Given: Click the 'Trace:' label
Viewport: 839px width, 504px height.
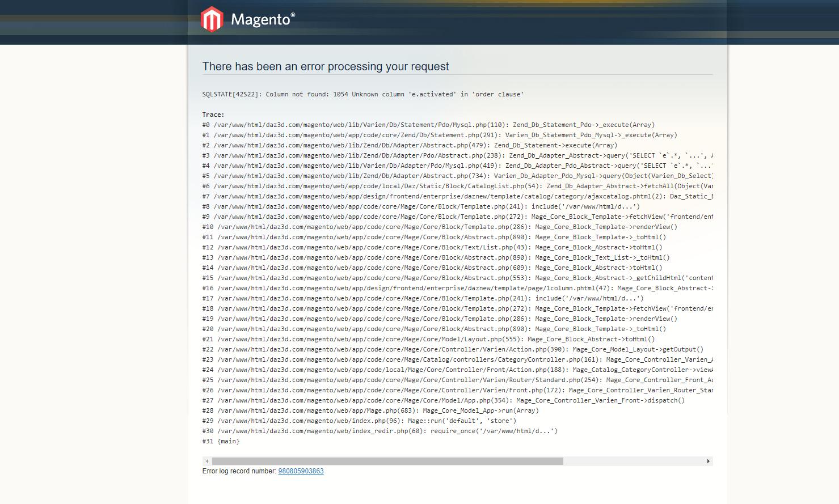Looking at the screenshot, I should (x=213, y=115).
